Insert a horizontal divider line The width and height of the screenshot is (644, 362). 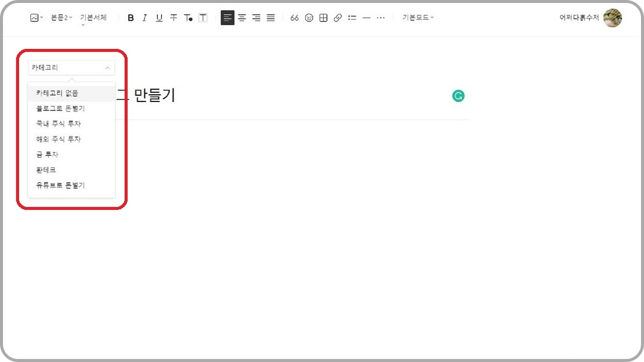coord(366,18)
